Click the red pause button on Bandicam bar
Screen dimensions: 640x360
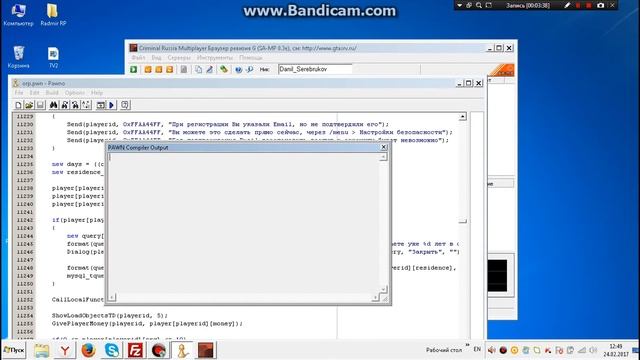[x=578, y=5]
